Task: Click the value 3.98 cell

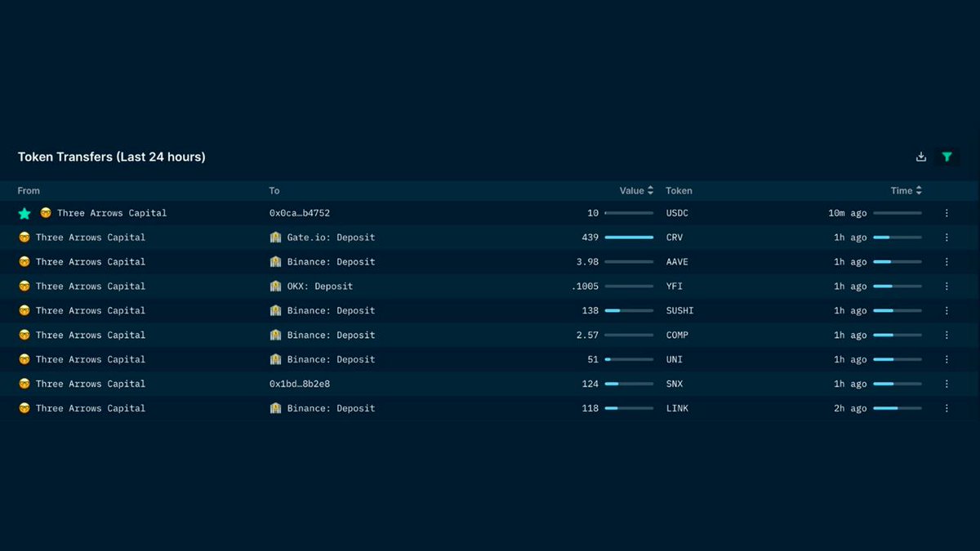Action: click(x=587, y=262)
